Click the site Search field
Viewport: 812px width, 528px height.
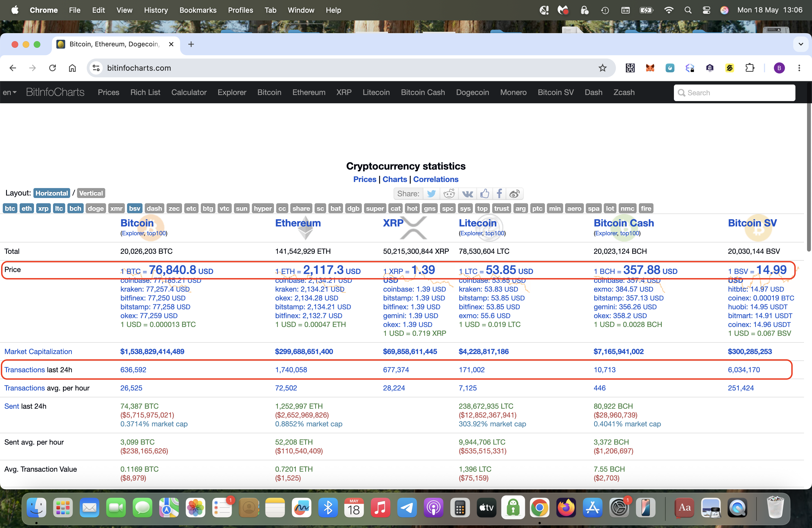click(734, 93)
